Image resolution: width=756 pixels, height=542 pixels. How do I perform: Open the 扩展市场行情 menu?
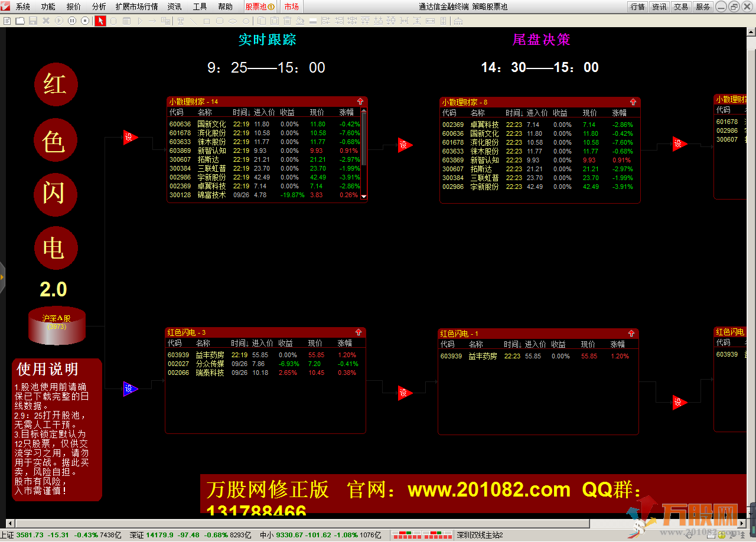click(x=137, y=7)
